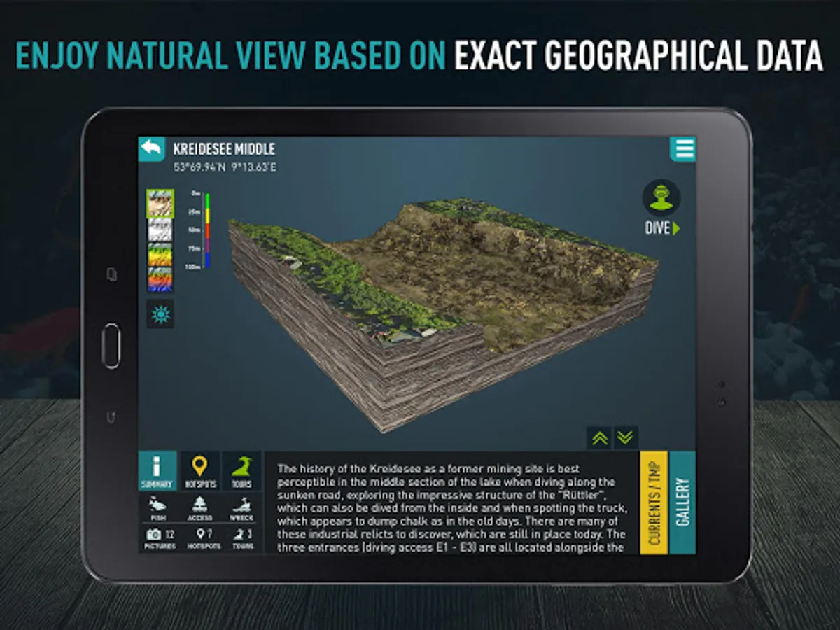This screenshot has width=840, height=630.
Task: Click the depth color scale bar
Action: [206, 230]
